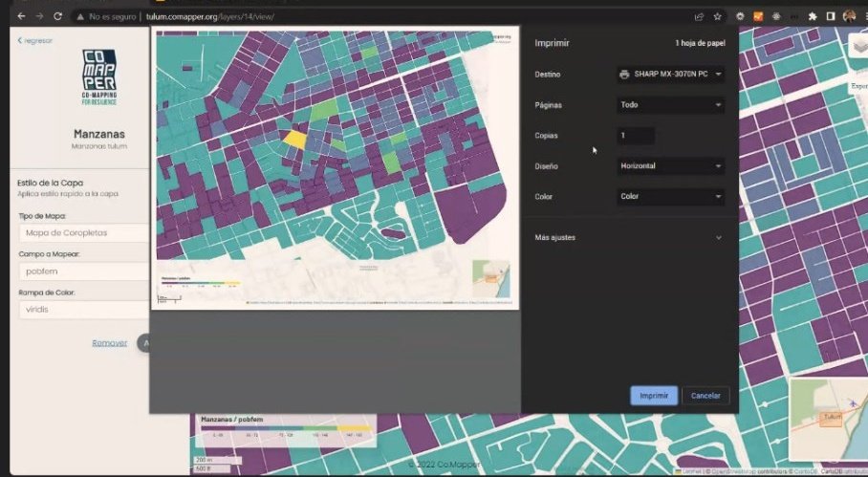Screen dimensions: 868x477
Task: Click the '1 hoja de papel' text
Action: [x=700, y=43]
